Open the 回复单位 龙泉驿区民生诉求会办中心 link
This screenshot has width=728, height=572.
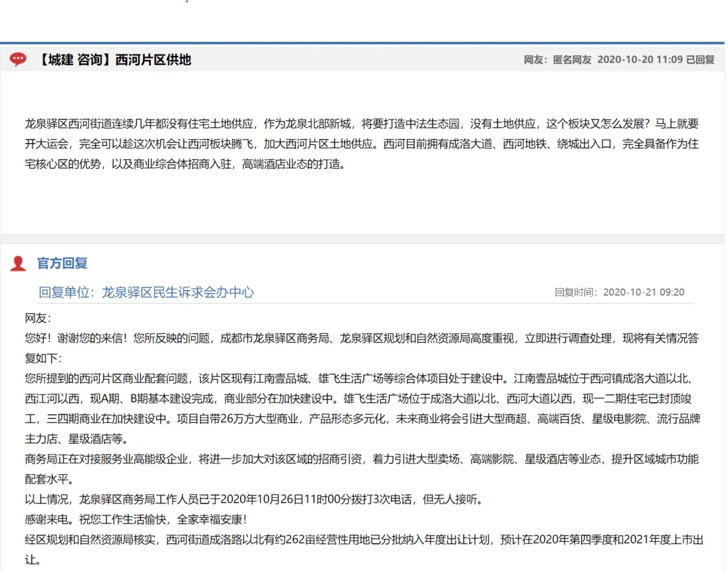point(146,292)
